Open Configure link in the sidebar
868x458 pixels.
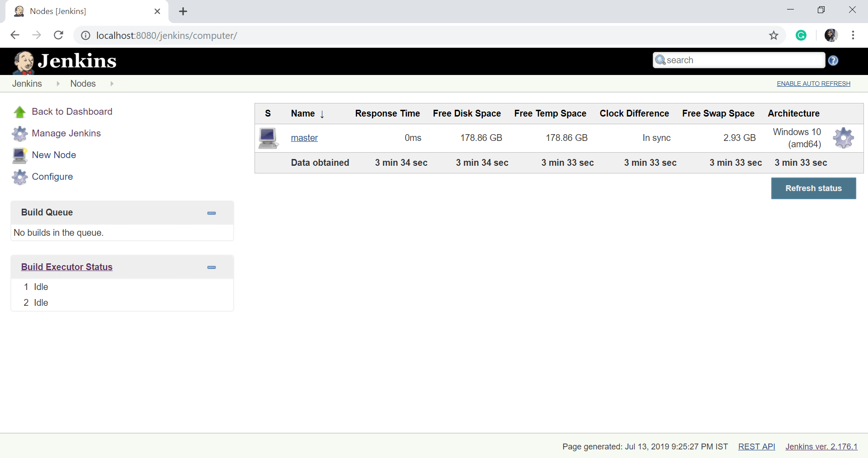pos(52,177)
